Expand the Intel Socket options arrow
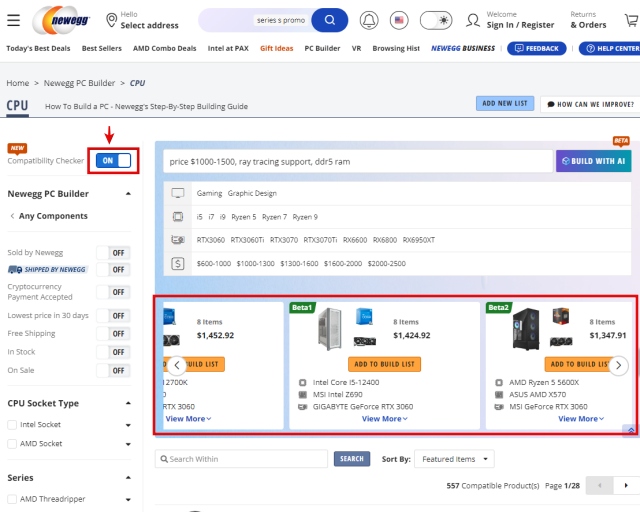 pyautogui.click(x=128, y=425)
